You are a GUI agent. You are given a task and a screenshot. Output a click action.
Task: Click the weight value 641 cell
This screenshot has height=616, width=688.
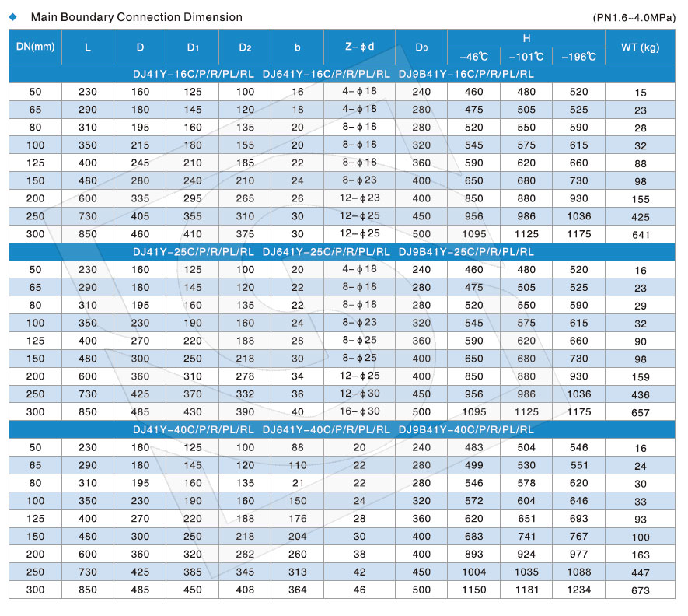click(x=640, y=235)
